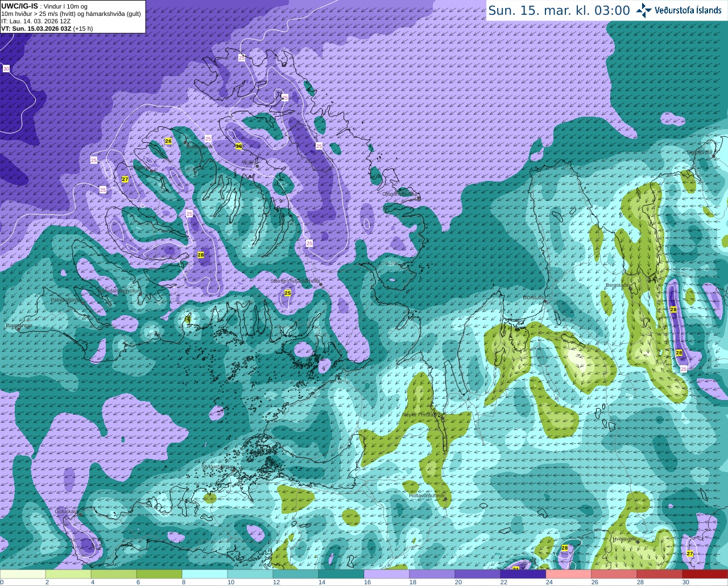
Task: Click the Reykir í Hrútafirði station label
Action: point(421,415)
